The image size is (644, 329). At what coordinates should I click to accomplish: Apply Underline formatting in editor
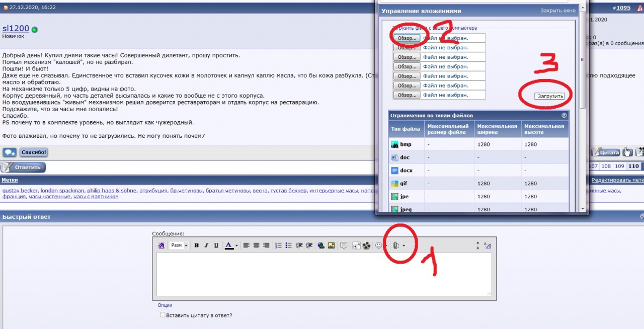pos(216,245)
